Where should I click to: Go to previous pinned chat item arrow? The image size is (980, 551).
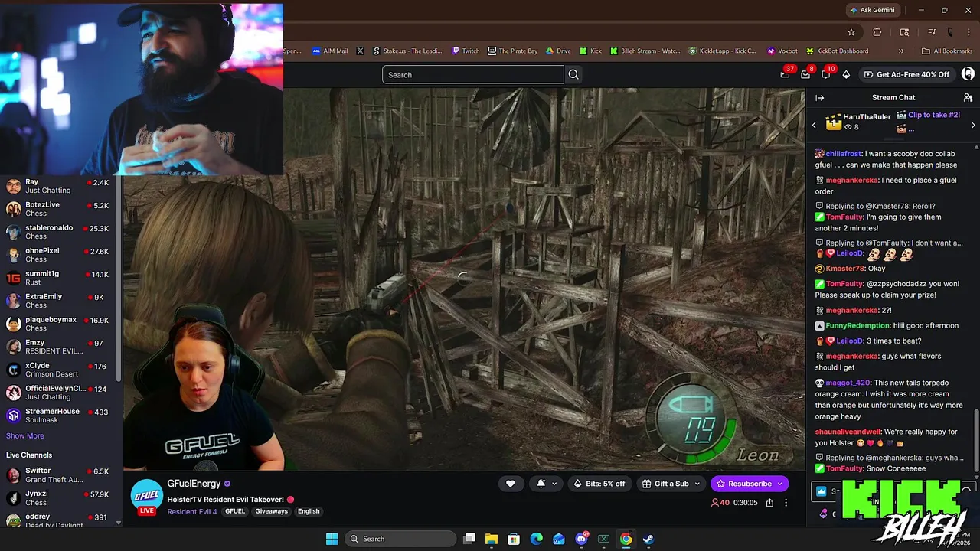(x=814, y=126)
